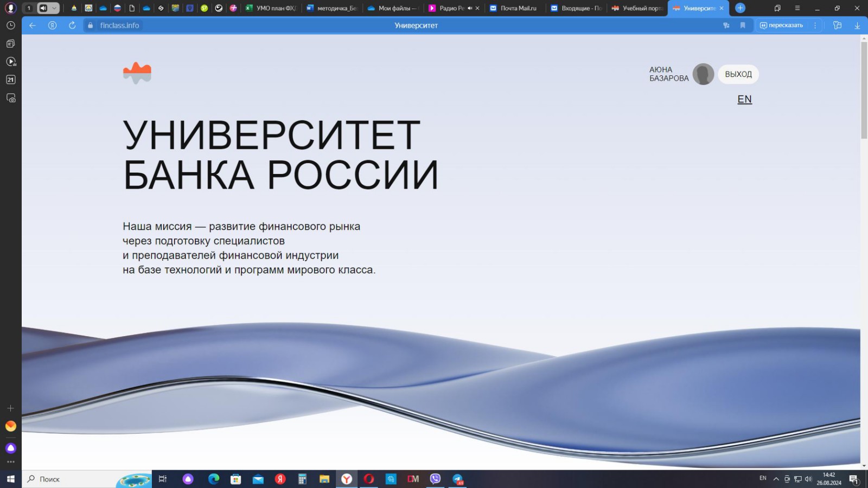The image size is (868, 488).
Task: Switch to the Мои файлы tab
Action: 393,8
